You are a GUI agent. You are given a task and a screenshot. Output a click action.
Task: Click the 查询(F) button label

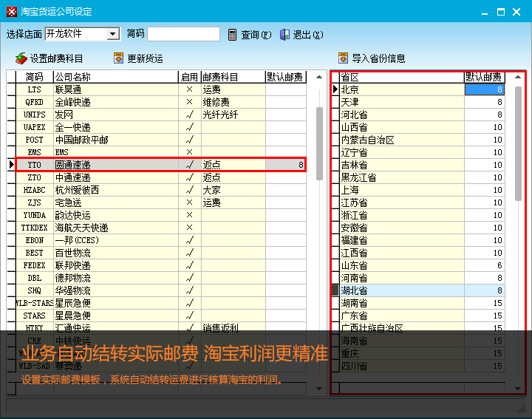(x=256, y=35)
